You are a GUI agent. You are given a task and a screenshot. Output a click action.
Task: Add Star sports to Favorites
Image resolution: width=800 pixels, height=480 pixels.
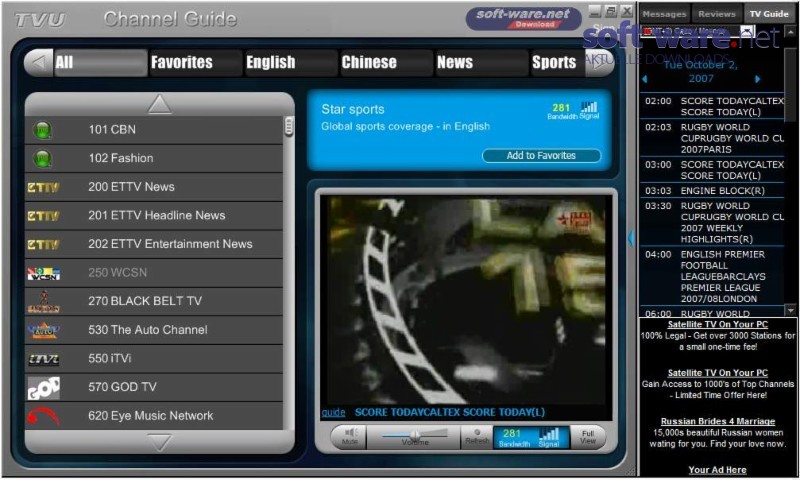click(541, 156)
